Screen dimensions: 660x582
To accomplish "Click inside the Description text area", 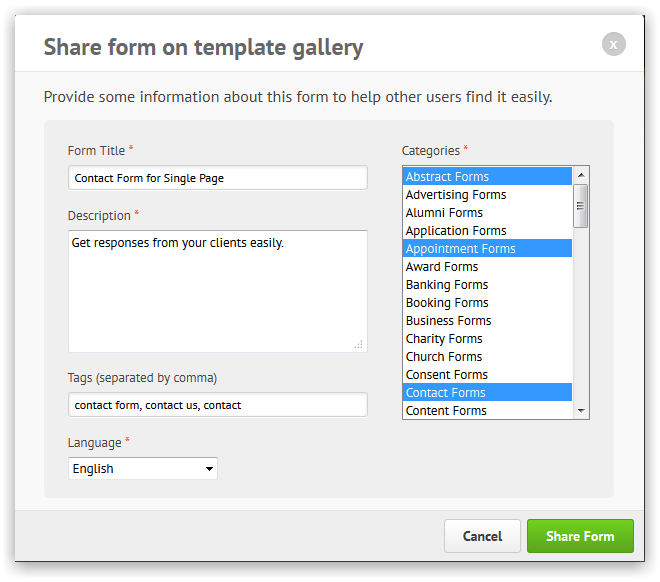I will click(218, 291).
